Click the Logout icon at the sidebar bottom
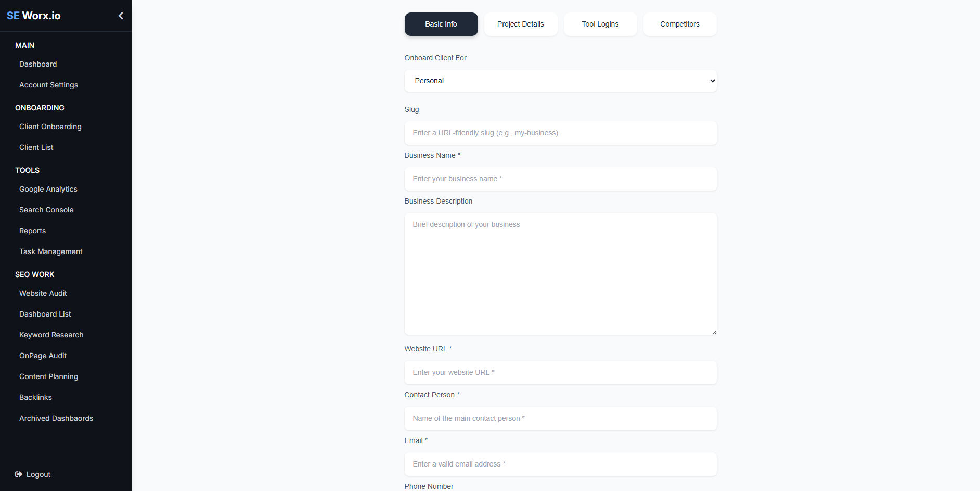980x491 pixels. [19, 474]
